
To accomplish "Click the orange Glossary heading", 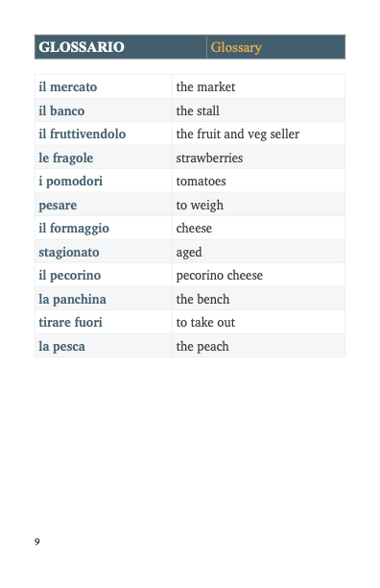I will coord(236,48).
